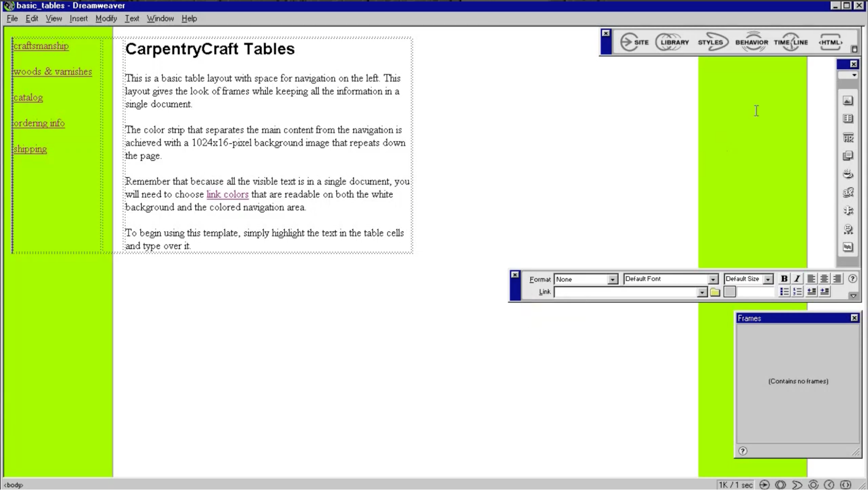Viewport: 868px width, 490px height.
Task: Follow the link colors hyperlink in the document
Action: point(227,194)
